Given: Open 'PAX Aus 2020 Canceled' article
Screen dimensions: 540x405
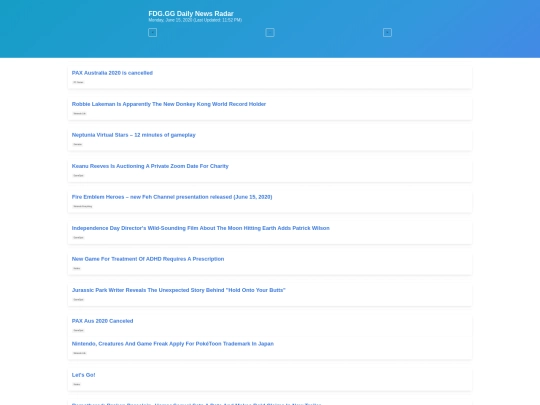Looking at the screenshot, I should click(x=102, y=321).
